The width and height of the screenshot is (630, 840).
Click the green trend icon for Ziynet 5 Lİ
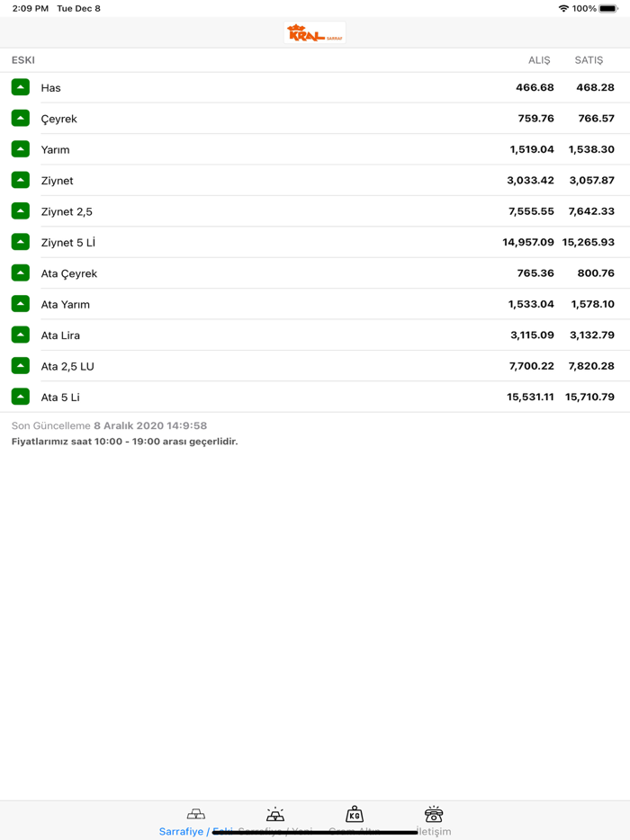coord(21,242)
